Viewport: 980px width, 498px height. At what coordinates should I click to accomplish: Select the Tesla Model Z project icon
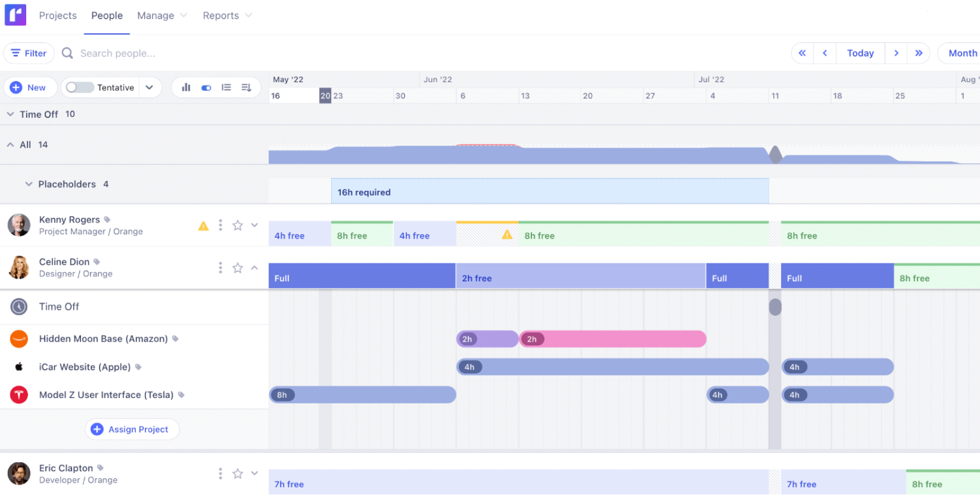coord(19,395)
